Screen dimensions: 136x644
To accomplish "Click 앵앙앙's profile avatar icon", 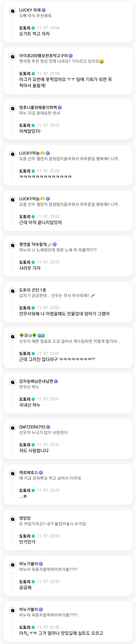I will pos(12,519).
